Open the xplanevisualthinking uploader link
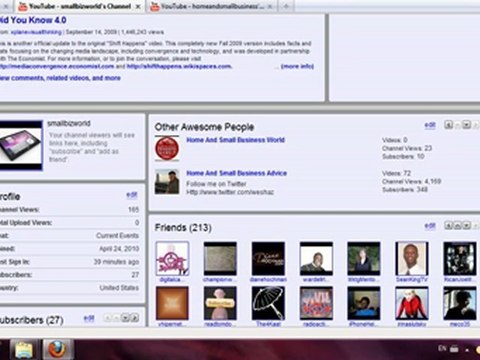 tap(36, 32)
